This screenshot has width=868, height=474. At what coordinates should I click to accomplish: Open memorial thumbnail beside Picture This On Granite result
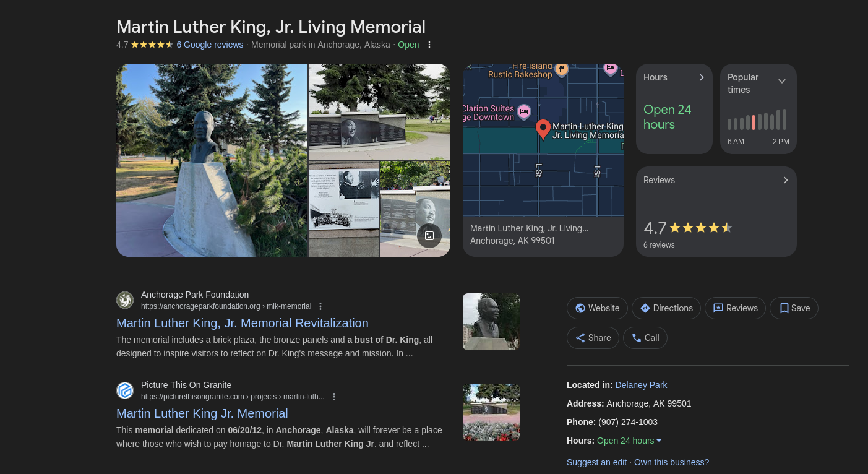[x=491, y=412]
